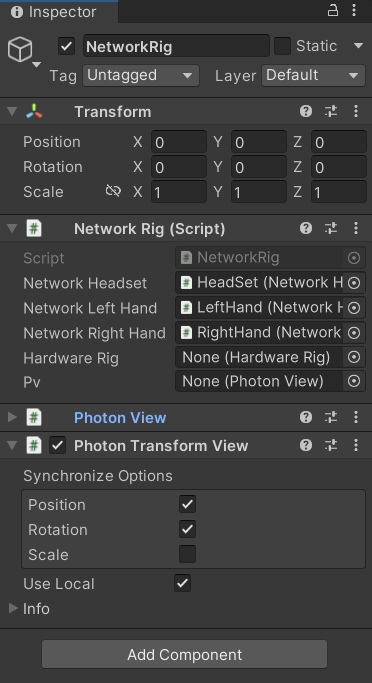
Task: Open presets icon for Photon Transform View
Action: [331, 445]
